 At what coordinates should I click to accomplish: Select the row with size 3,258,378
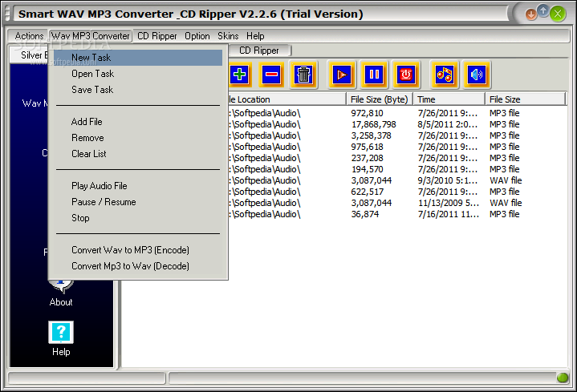[396, 135]
